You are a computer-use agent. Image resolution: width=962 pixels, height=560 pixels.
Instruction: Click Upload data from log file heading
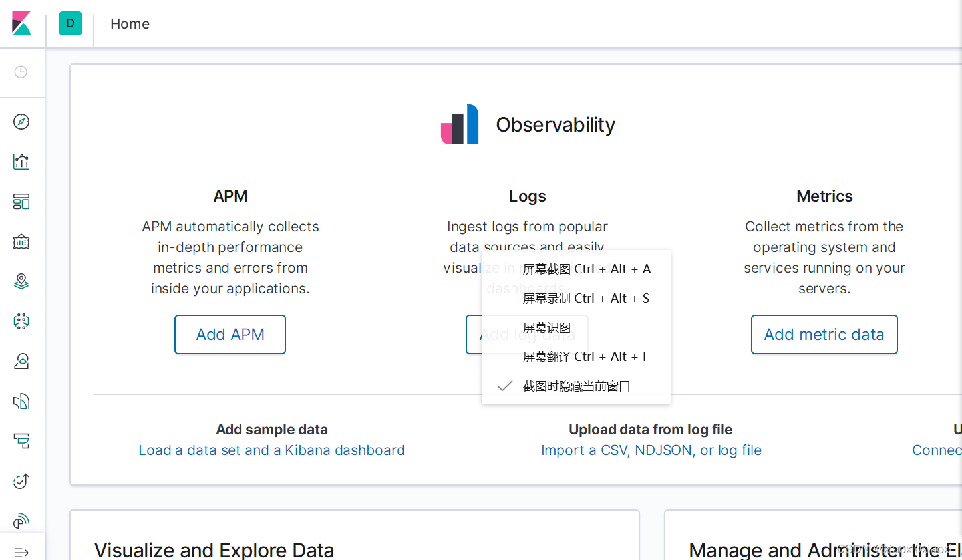(651, 430)
